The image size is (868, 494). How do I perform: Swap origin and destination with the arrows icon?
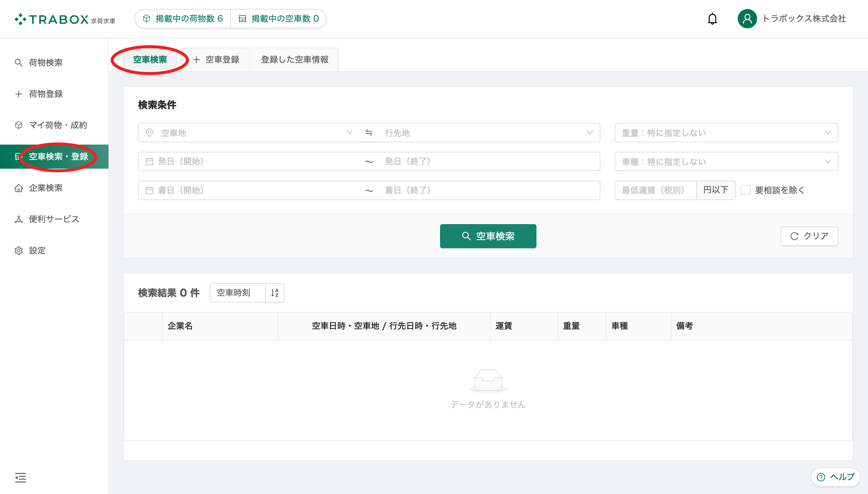click(x=369, y=133)
